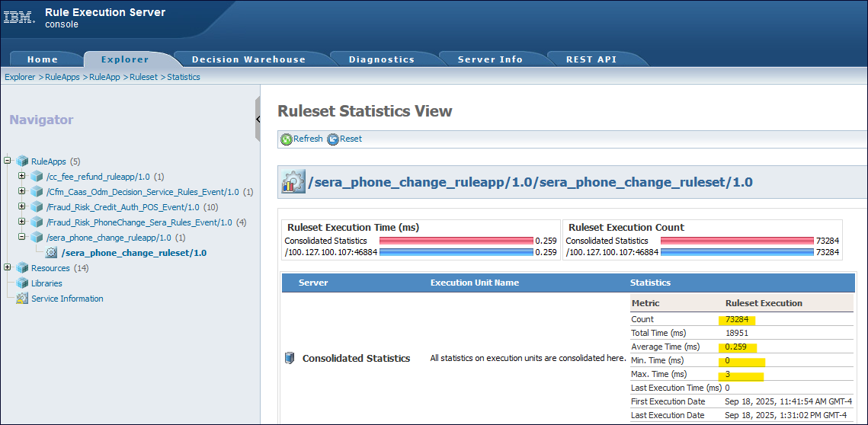Viewport: 868px width, 425px height.
Task: Click the Reset icon in statistics toolbar
Action: [332, 139]
